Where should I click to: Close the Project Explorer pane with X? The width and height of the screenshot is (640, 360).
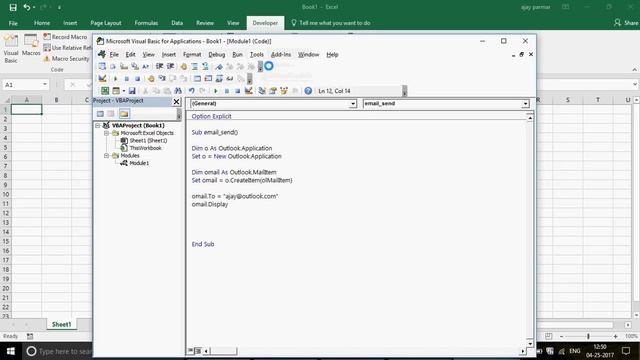176,102
